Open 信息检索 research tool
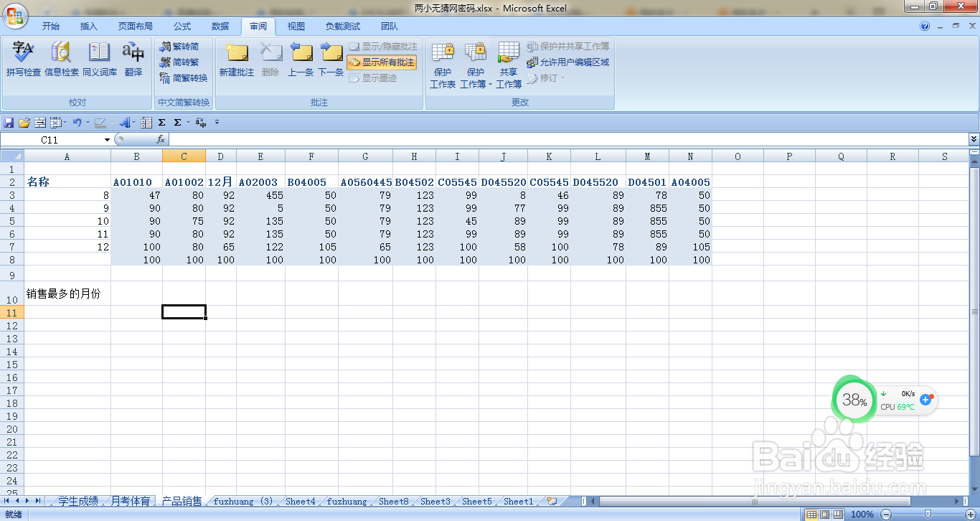 click(x=62, y=59)
